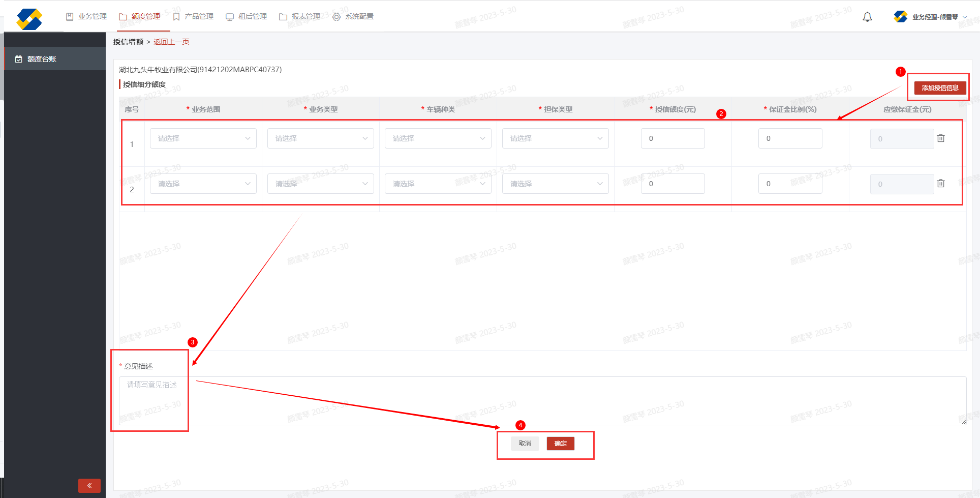Focus the 意见描述 text area
980x498 pixels.
click(542, 400)
